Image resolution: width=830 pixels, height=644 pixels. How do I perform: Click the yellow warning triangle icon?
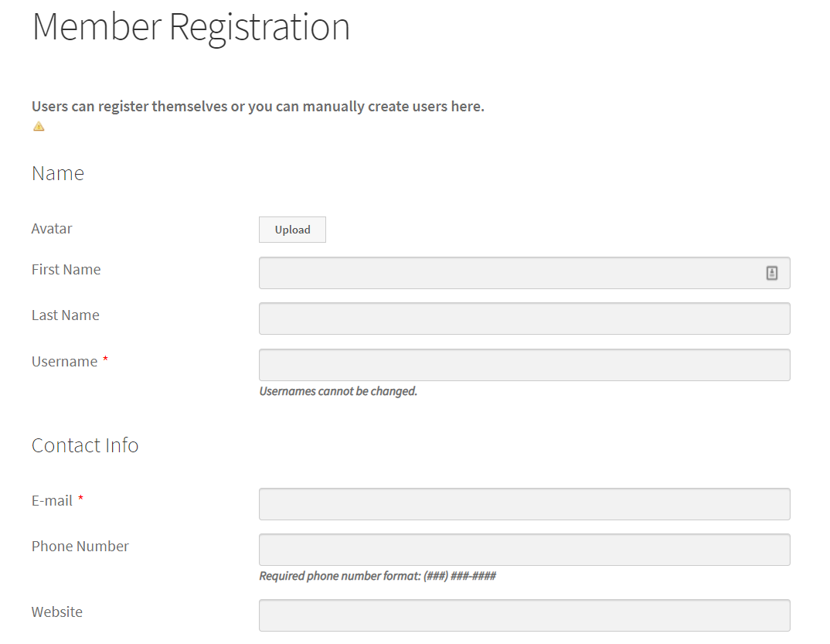coord(39,127)
